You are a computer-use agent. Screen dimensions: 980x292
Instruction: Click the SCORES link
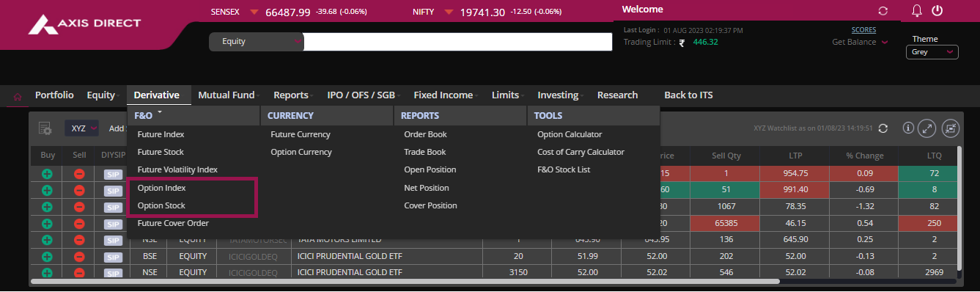(863, 29)
